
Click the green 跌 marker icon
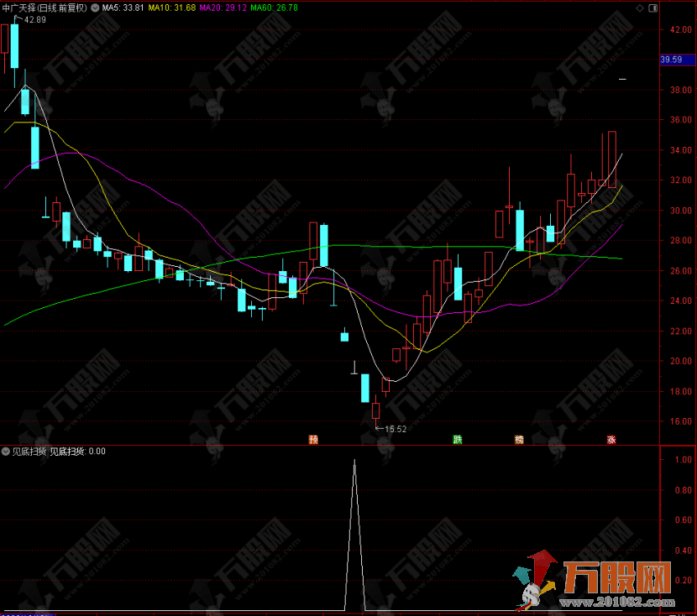pyautogui.click(x=458, y=439)
